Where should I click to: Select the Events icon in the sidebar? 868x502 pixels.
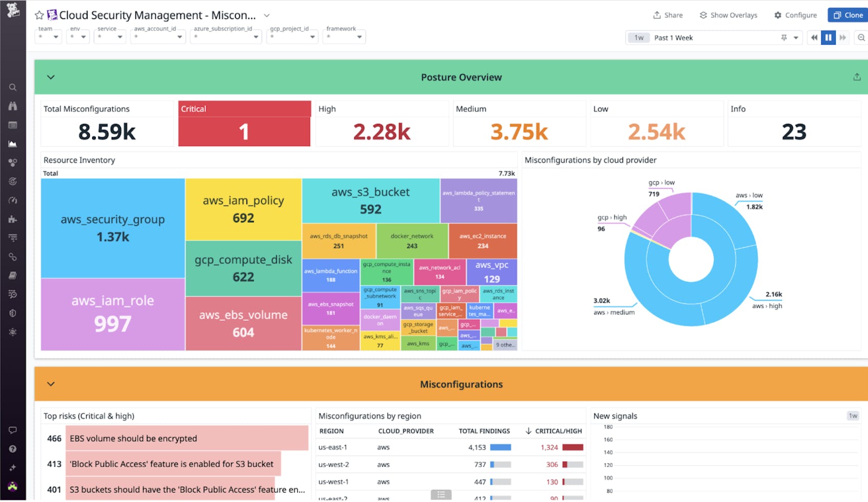[13, 124]
